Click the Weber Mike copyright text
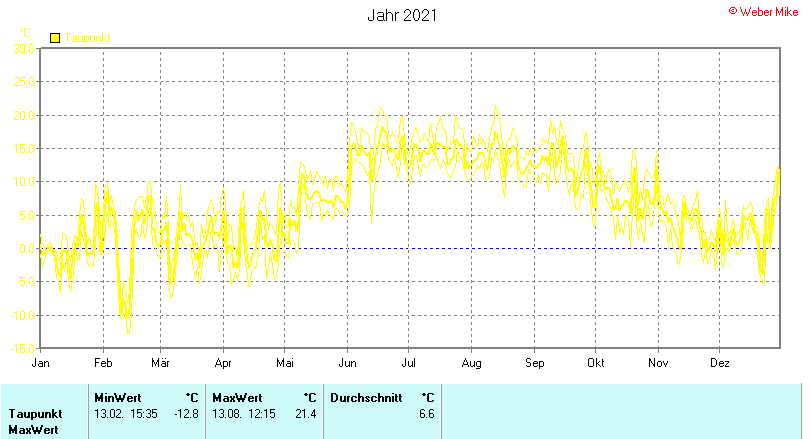Image resolution: width=810 pixels, height=439 pixels. 764,12
